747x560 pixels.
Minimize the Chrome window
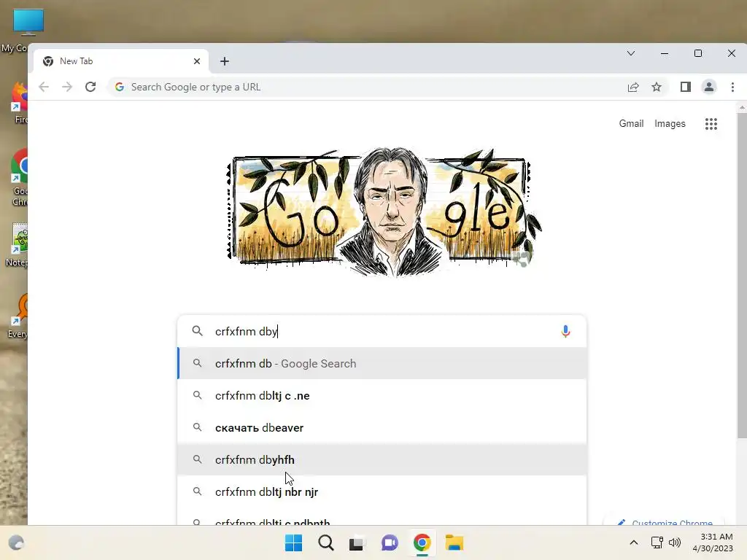665,53
